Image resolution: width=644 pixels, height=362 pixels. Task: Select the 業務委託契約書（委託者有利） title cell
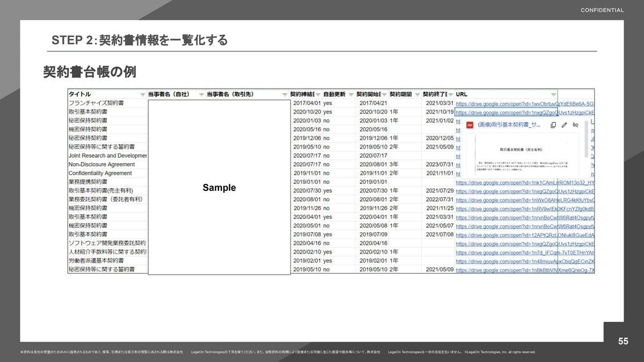click(x=107, y=200)
